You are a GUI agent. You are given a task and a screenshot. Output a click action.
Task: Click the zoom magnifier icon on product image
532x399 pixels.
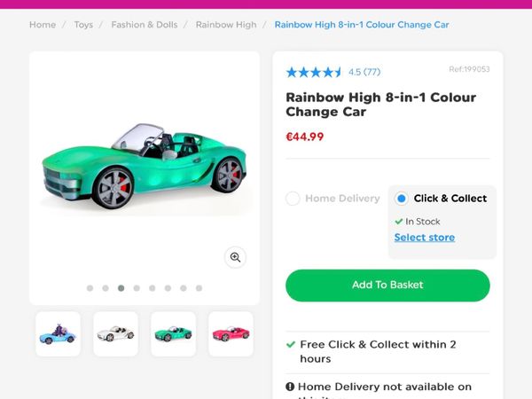click(x=235, y=257)
